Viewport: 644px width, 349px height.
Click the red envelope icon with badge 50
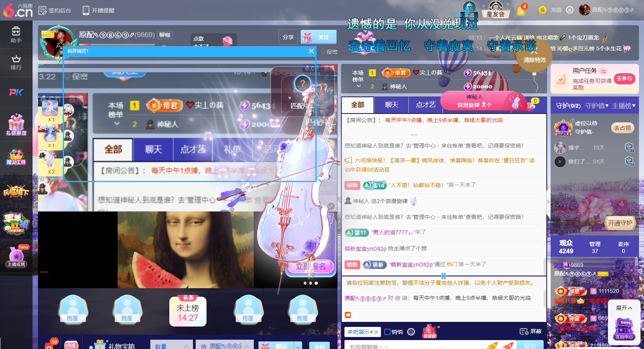click(x=51, y=344)
